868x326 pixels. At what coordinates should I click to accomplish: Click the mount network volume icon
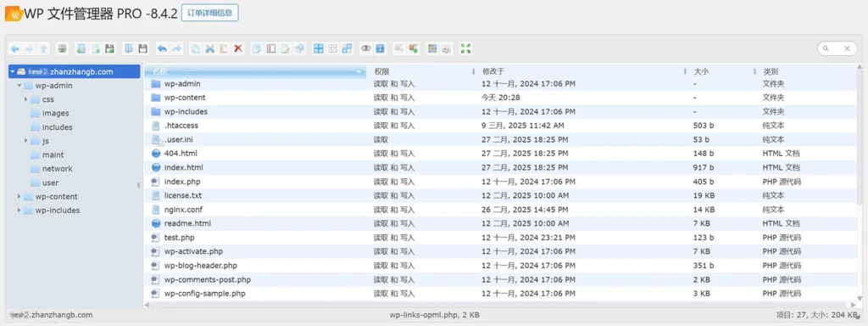tap(62, 48)
